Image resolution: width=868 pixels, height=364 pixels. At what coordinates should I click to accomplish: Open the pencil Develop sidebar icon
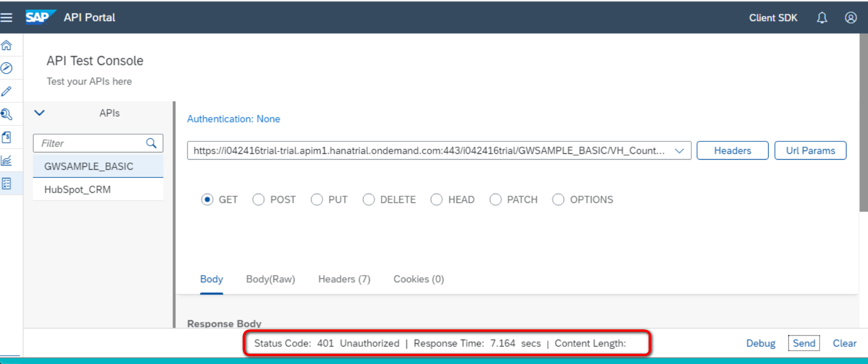(7, 91)
